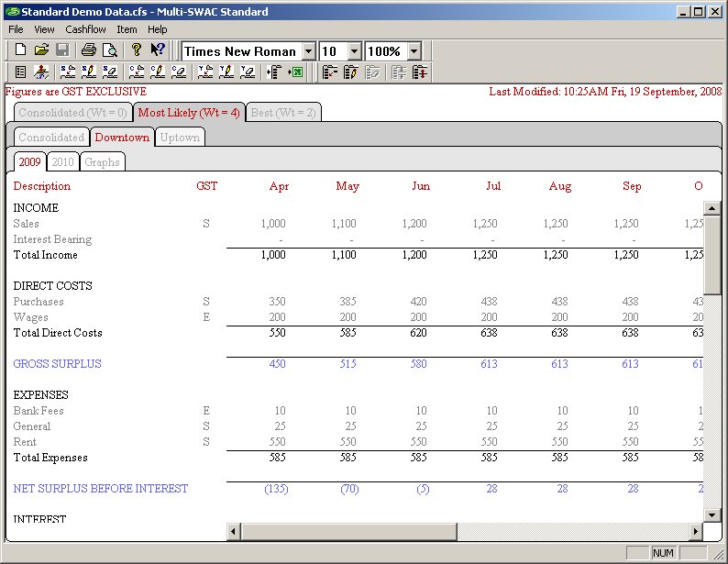728x564 pixels.
Task: Activate the What's This help pointer
Action: (157, 50)
